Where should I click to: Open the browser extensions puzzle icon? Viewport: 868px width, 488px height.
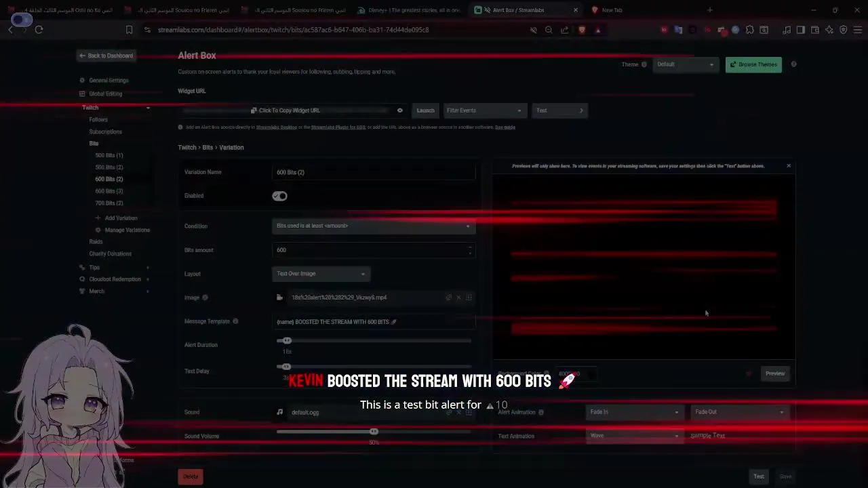click(x=750, y=30)
